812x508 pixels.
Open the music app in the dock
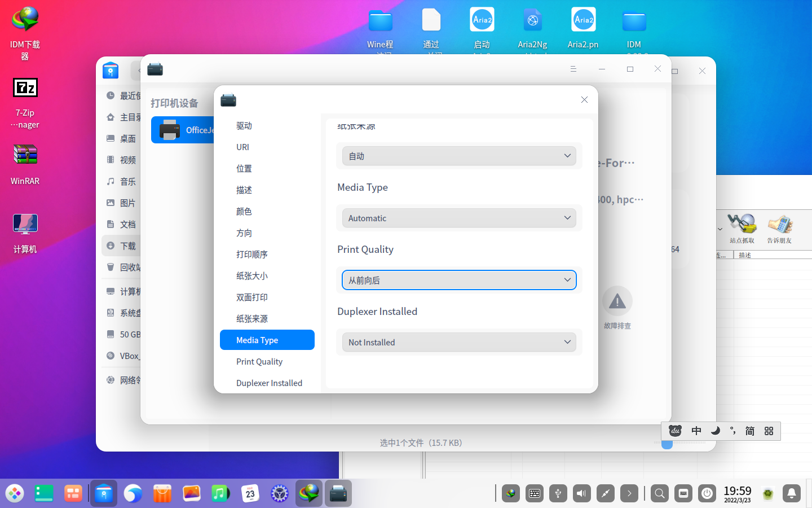(x=221, y=493)
